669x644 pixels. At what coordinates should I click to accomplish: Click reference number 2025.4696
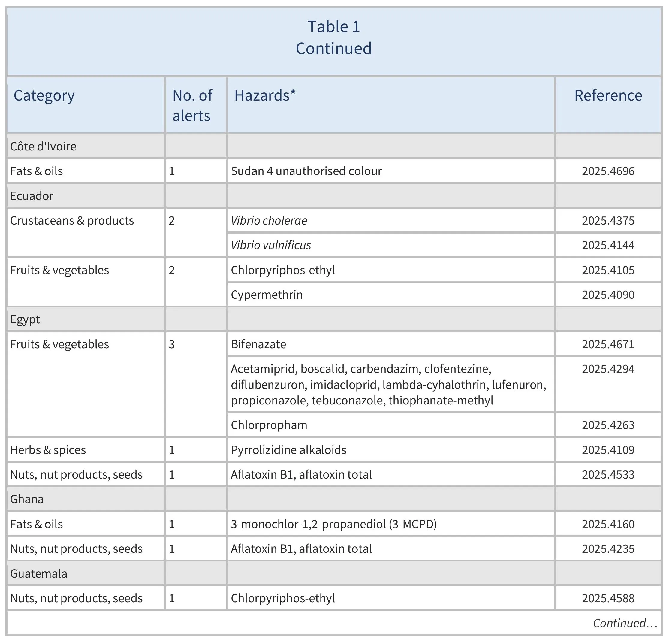(607, 171)
